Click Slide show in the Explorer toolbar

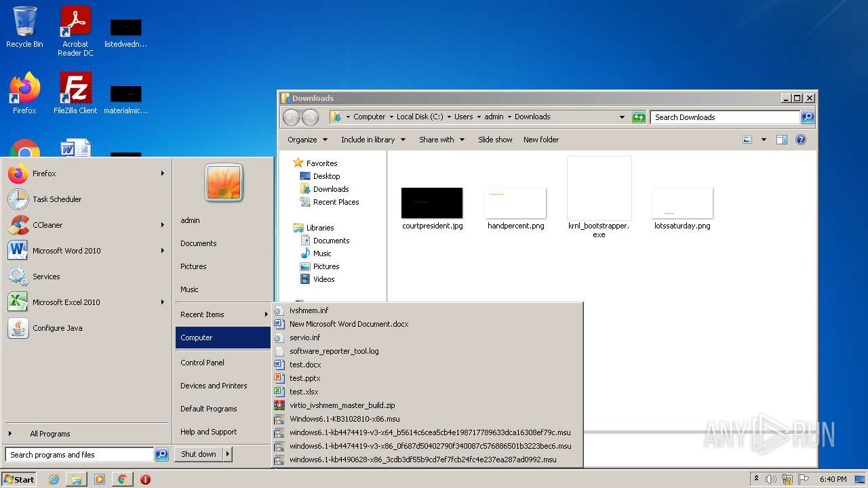[x=495, y=140]
